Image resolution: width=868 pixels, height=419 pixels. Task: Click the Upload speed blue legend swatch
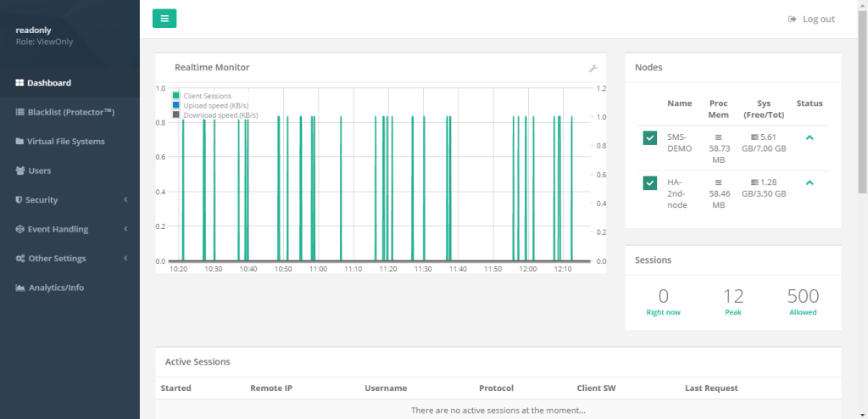click(x=176, y=105)
